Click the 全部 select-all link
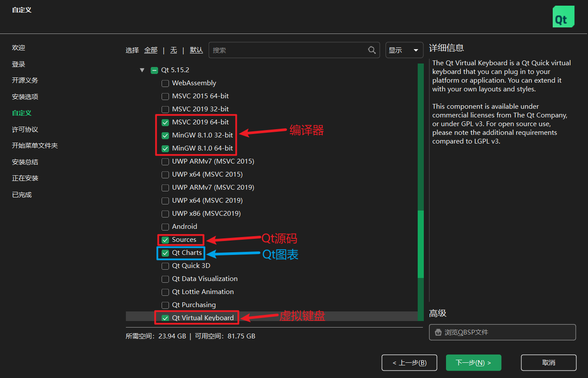 click(151, 50)
